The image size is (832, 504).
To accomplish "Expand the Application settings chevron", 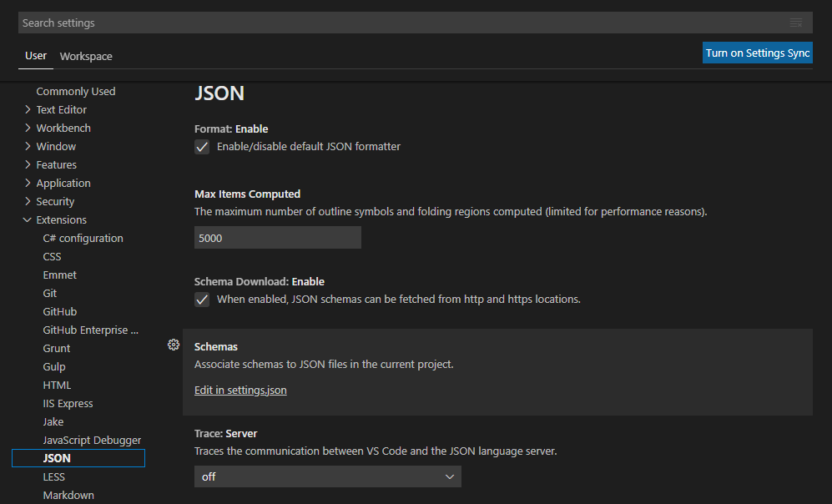I will (28, 183).
